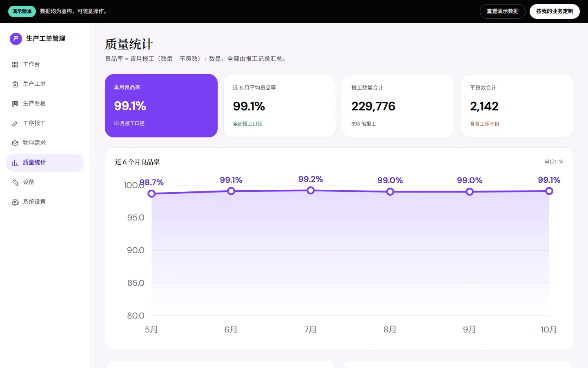Viewport: 588px width, 368px height.
Task: Click the 5月 data point on the chart
Action: (151, 193)
